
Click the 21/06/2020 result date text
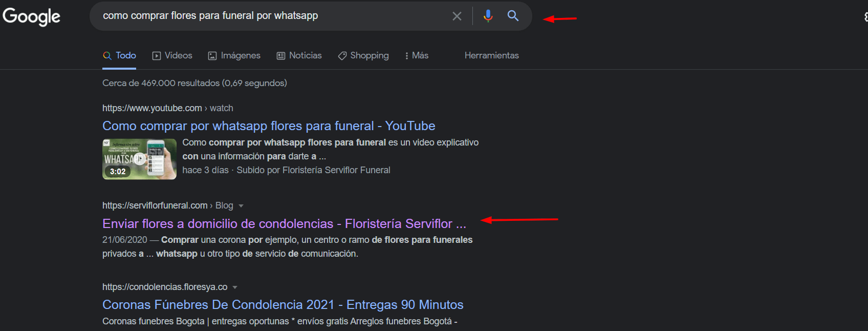click(124, 240)
